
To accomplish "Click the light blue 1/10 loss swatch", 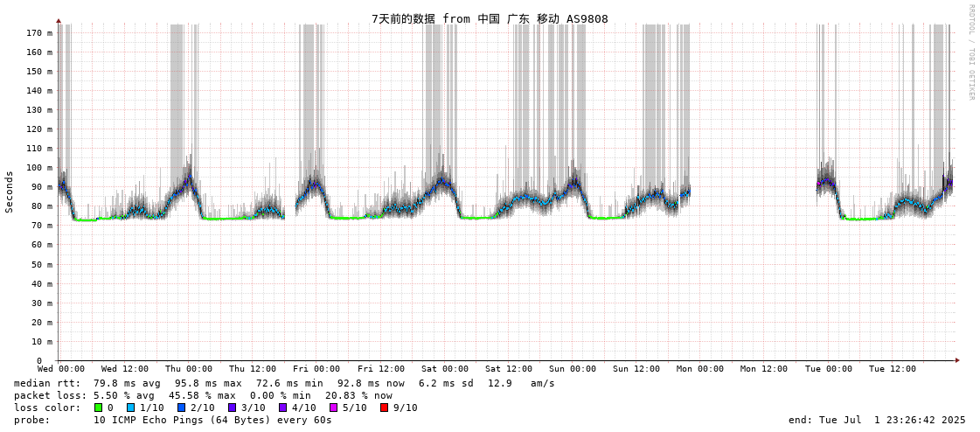I will pos(130,408).
